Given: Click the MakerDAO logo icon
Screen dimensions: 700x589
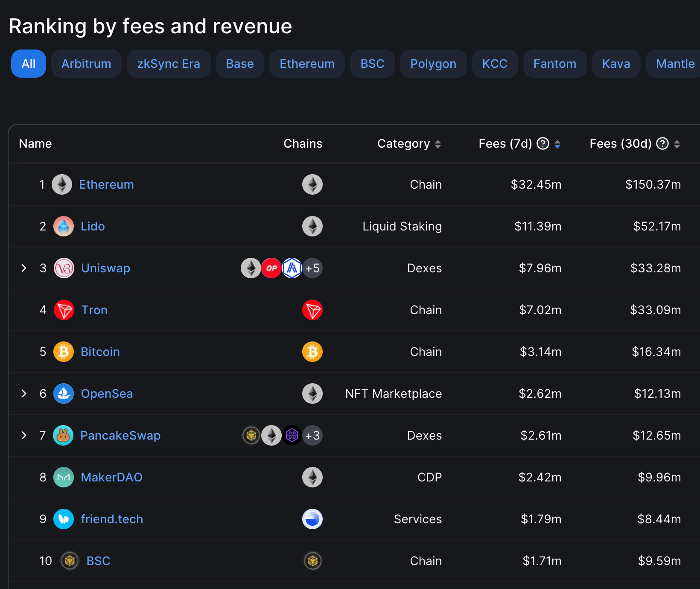Looking at the screenshot, I should (x=64, y=477).
